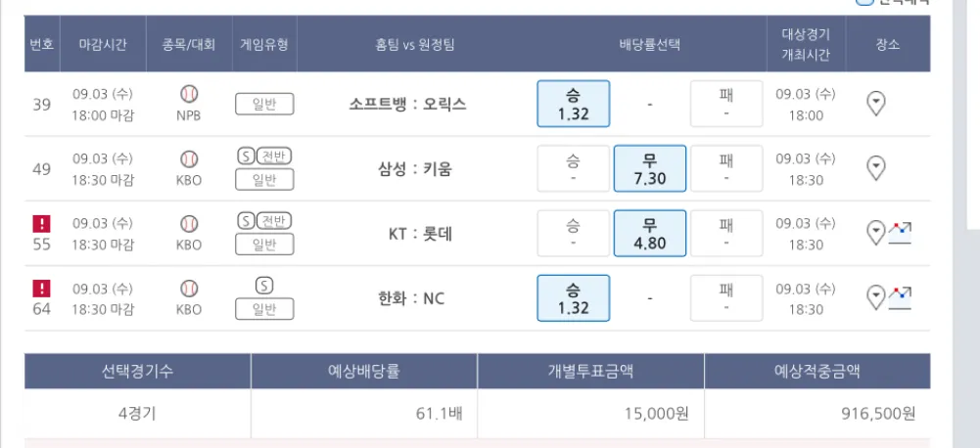Deselect 무 7.30 for 삼성 vs 키움

(649, 168)
